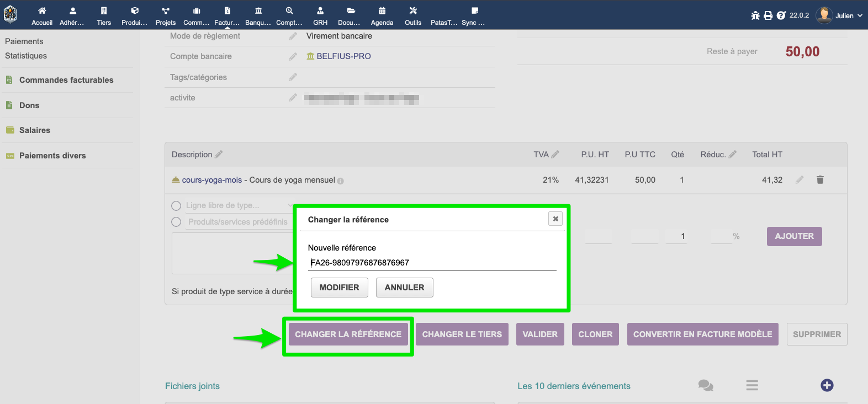868x404 pixels.
Task: Open the Sync module menu
Action: (474, 16)
